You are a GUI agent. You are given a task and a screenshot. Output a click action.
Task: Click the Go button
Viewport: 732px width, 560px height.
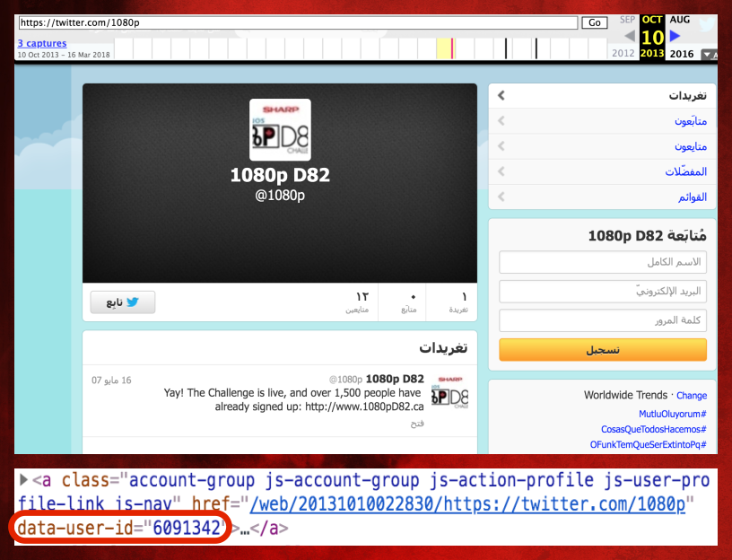[x=594, y=22]
